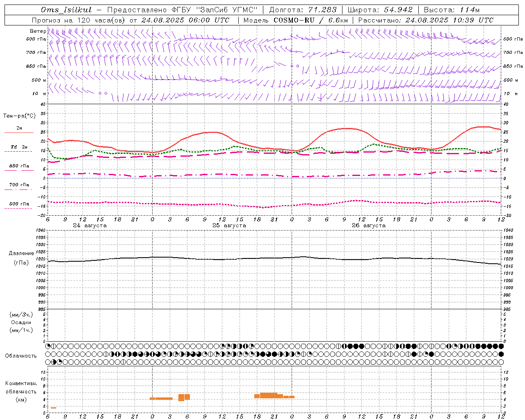The width and height of the screenshot is (525, 420).
Task: Click the Конвективн. label
Action: coord(21,383)
